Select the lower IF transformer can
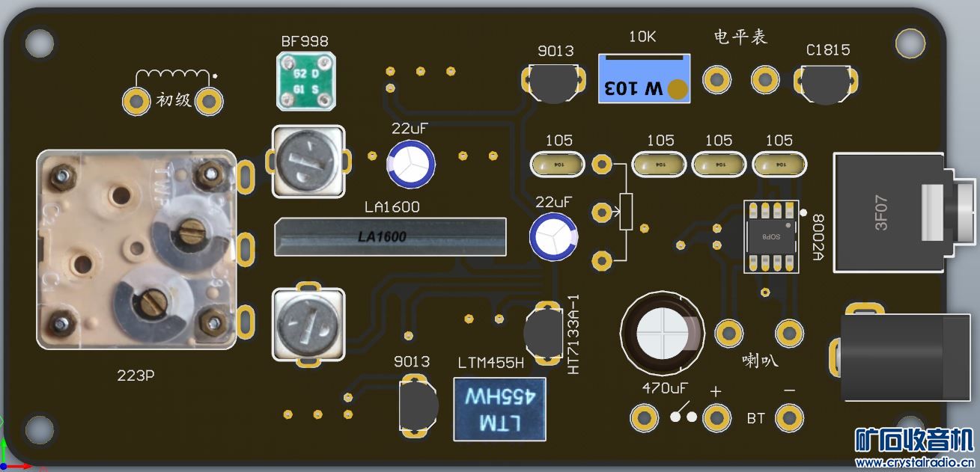 308,324
